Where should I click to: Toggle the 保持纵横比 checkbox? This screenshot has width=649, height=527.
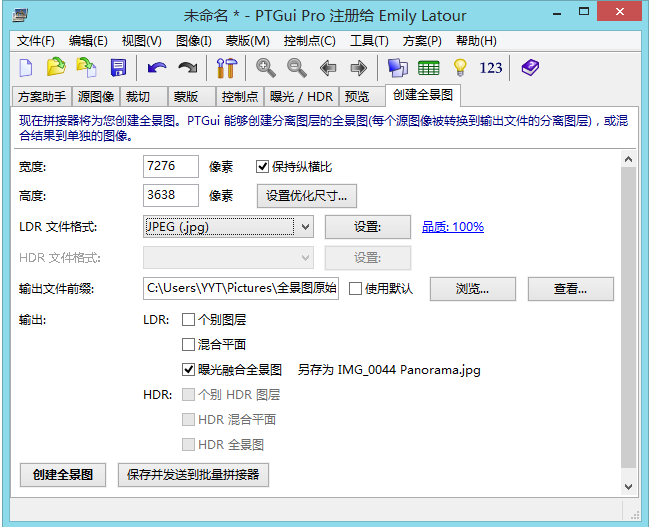click(263, 167)
